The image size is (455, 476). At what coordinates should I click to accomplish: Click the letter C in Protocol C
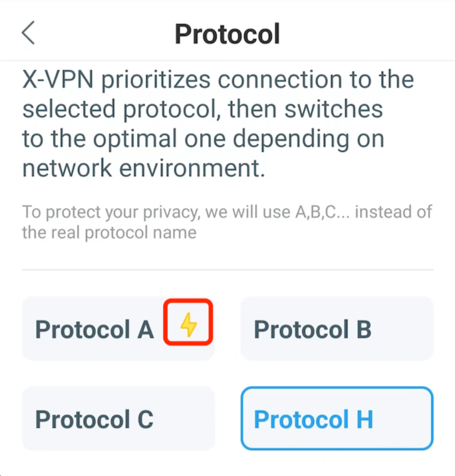[x=146, y=419]
